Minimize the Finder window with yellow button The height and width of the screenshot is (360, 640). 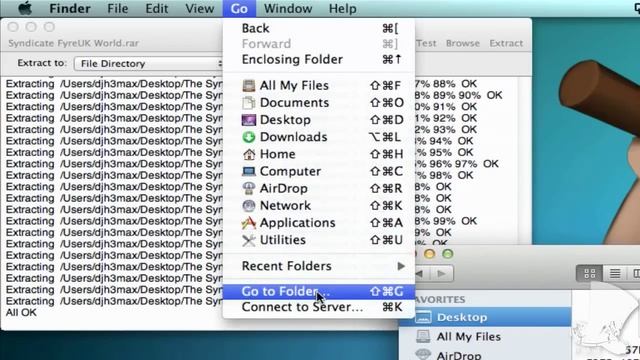pos(429,254)
